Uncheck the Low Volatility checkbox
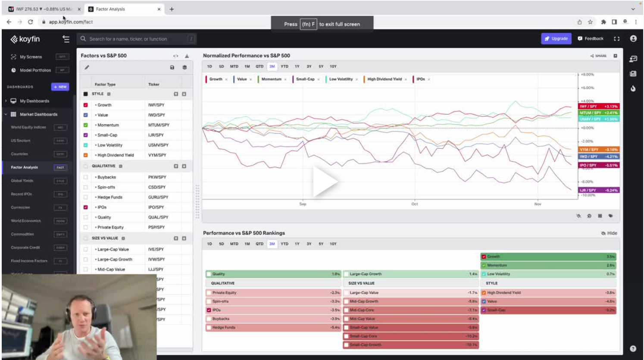Viewport: 644px width, 360px height. coord(85,145)
